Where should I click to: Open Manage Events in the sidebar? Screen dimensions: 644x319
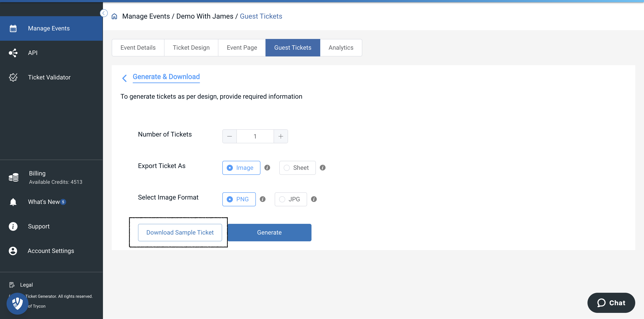(x=51, y=28)
